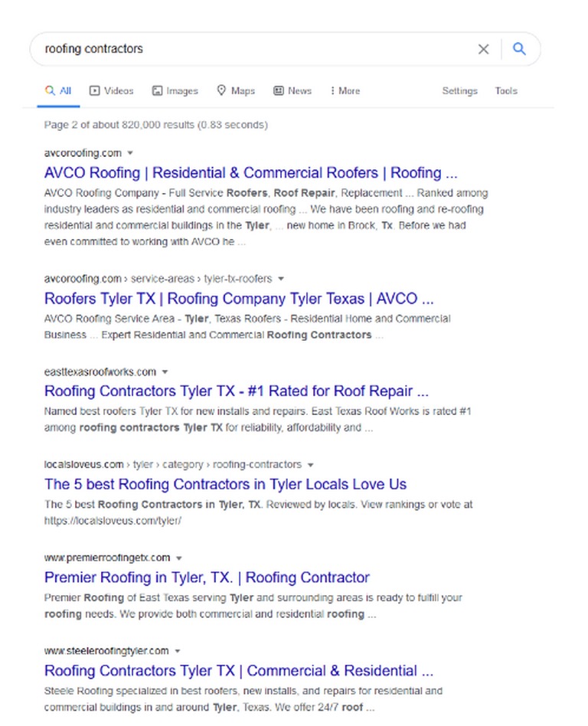Open search Settings
Screen dimensions: 588x726
[459, 90]
